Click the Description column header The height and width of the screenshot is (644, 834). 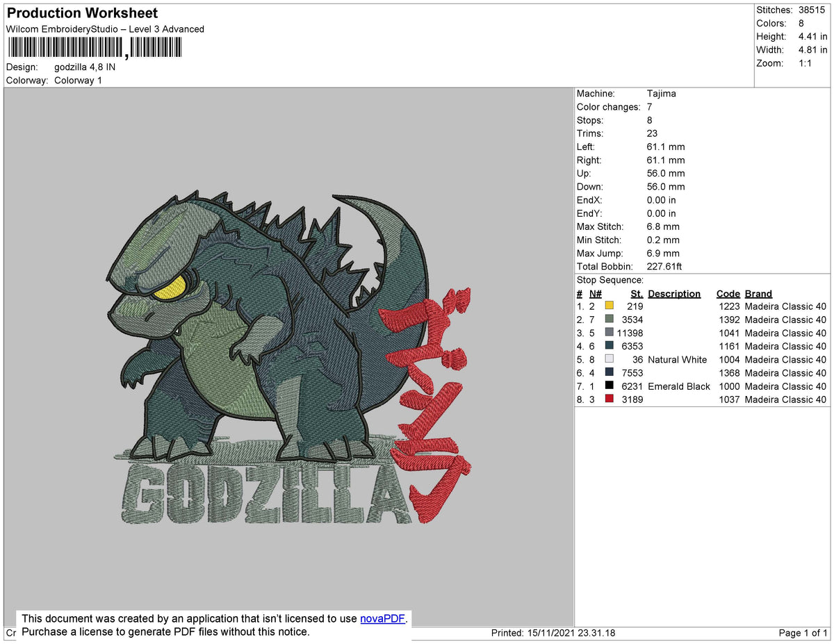click(x=674, y=293)
